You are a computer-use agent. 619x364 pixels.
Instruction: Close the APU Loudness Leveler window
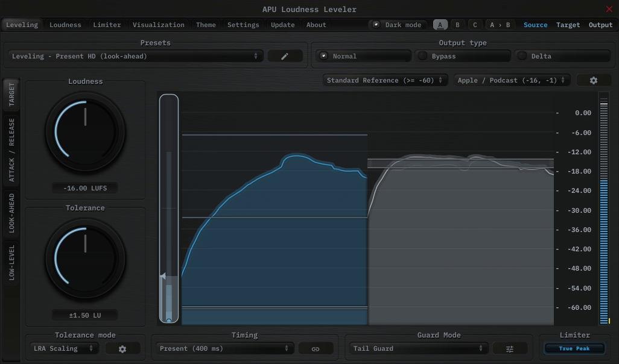609,9
